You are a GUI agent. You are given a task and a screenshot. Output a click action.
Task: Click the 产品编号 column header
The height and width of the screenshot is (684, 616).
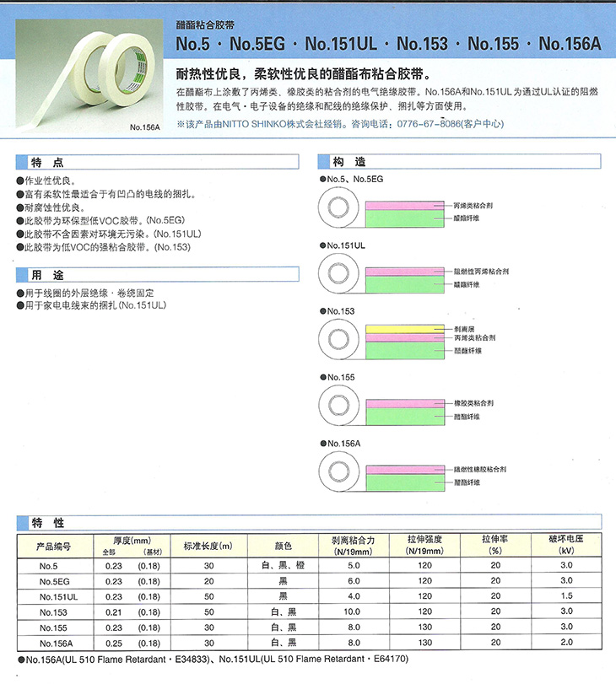pos(54,547)
